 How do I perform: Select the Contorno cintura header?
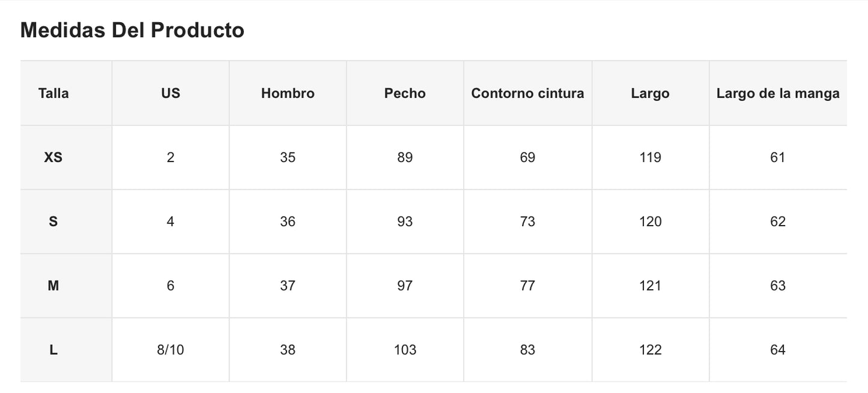pos(527,94)
